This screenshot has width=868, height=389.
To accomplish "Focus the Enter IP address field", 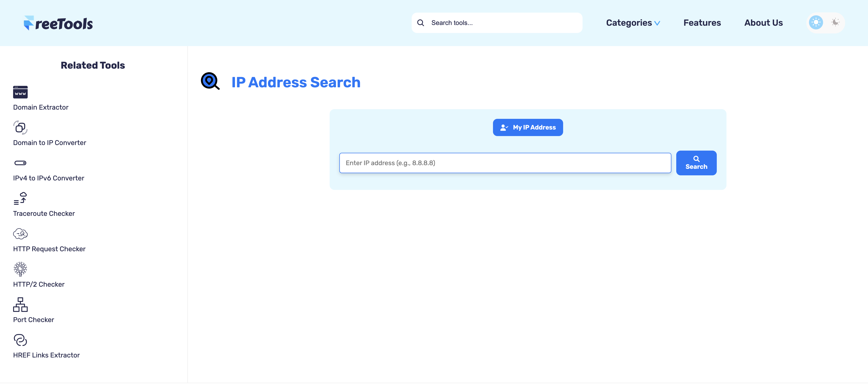I will point(505,163).
